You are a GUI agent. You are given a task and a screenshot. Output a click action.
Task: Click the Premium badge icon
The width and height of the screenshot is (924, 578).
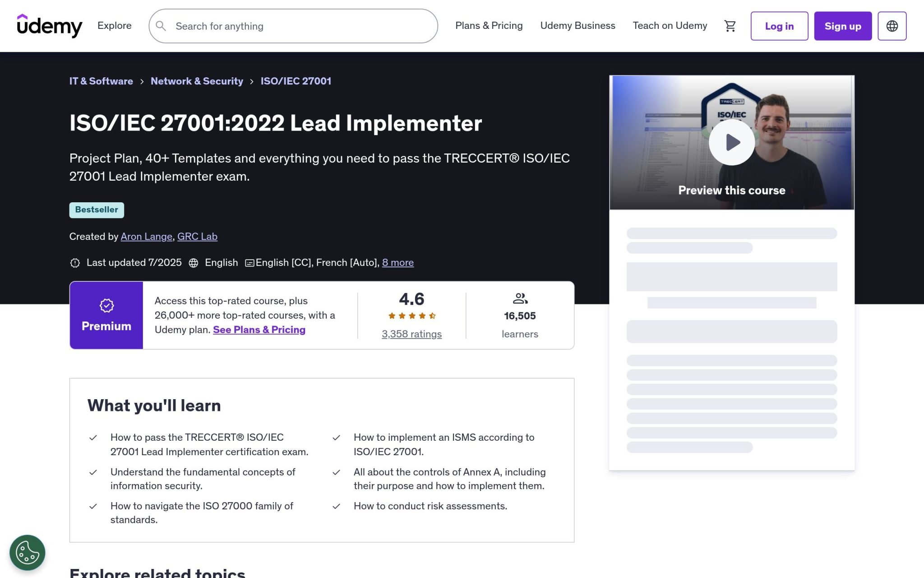(106, 306)
